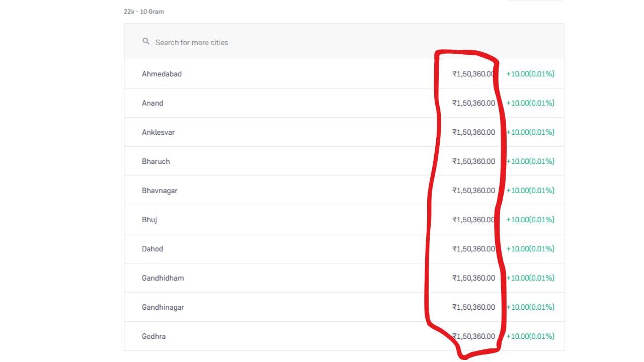644x362 pixels.
Task: Open the Ahmedabad city row
Action: pos(344,74)
